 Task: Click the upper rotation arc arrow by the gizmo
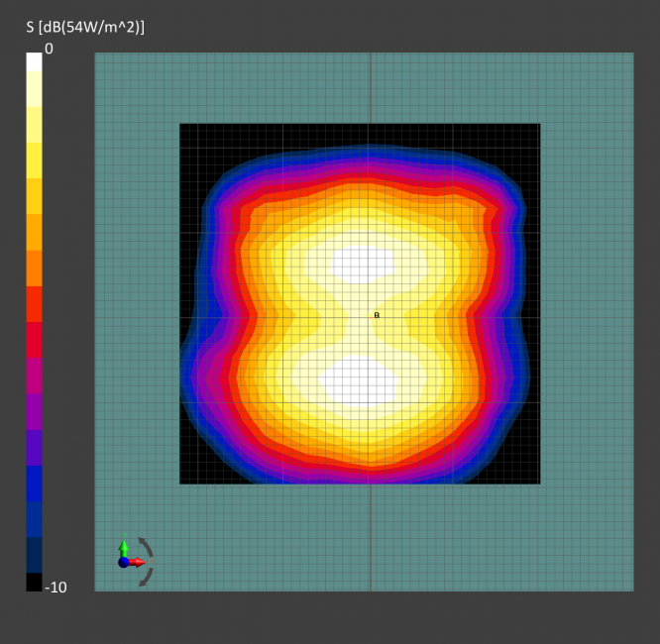(146, 547)
